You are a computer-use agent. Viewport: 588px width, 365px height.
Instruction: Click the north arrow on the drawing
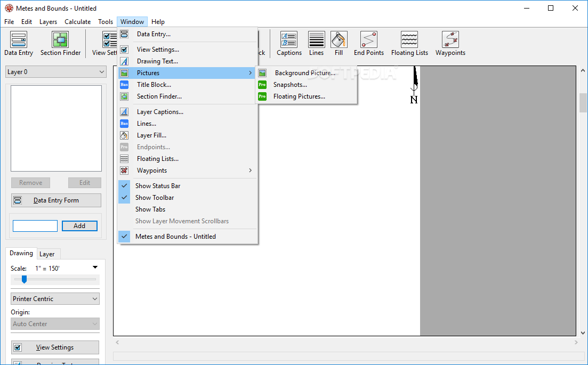coord(414,85)
